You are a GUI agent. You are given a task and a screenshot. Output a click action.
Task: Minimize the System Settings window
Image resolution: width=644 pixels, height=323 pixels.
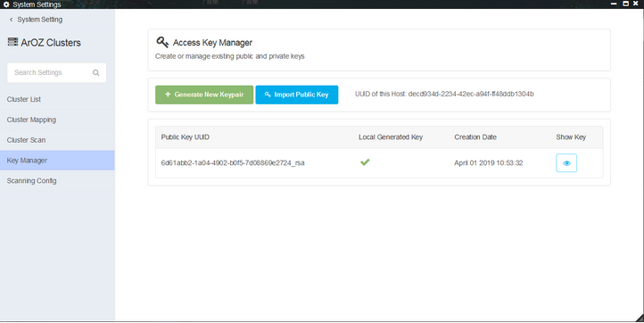(x=614, y=4)
